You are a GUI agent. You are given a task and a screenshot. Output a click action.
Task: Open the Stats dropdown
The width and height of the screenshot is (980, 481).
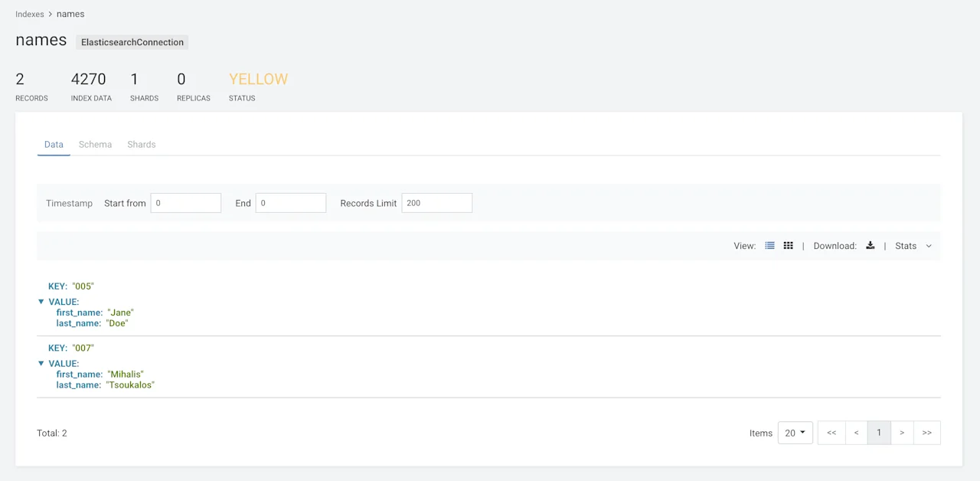(913, 246)
